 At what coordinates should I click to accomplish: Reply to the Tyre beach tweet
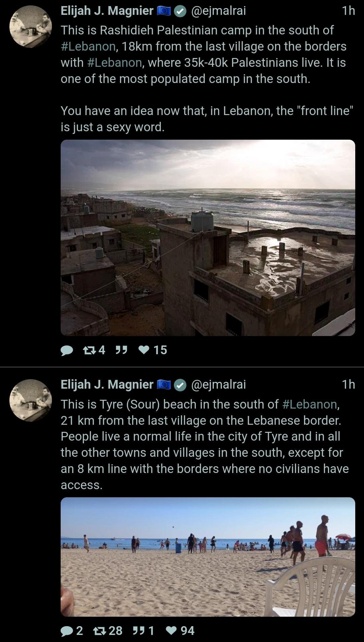pyautogui.click(x=72, y=631)
